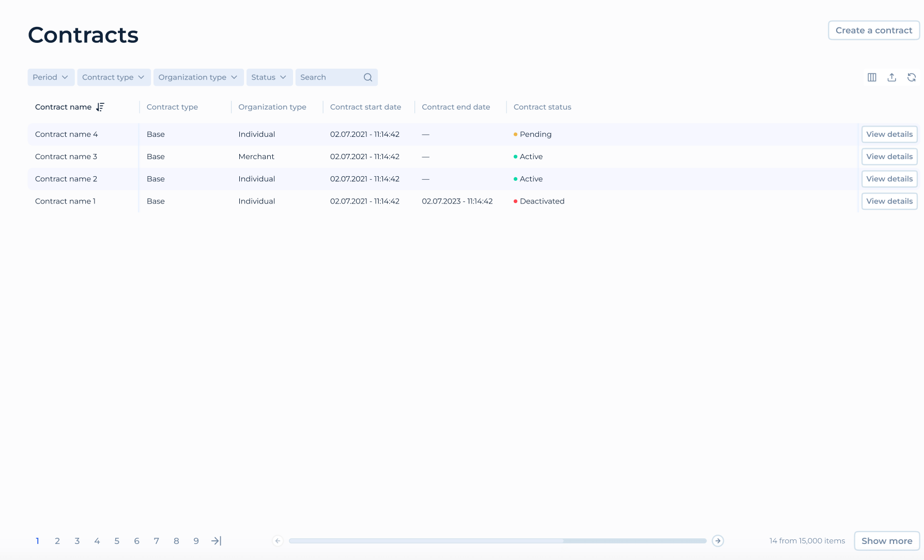Image resolution: width=924 pixels, height=560 pixels.
Task: Open the Period filter dropdown
Action: pyautogui.click(x=51, y=77)
